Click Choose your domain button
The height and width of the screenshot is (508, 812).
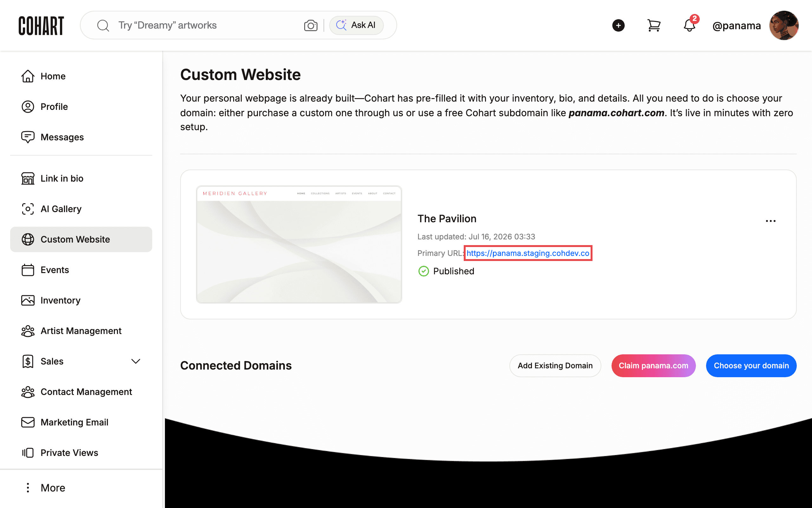tap(751, 365)
